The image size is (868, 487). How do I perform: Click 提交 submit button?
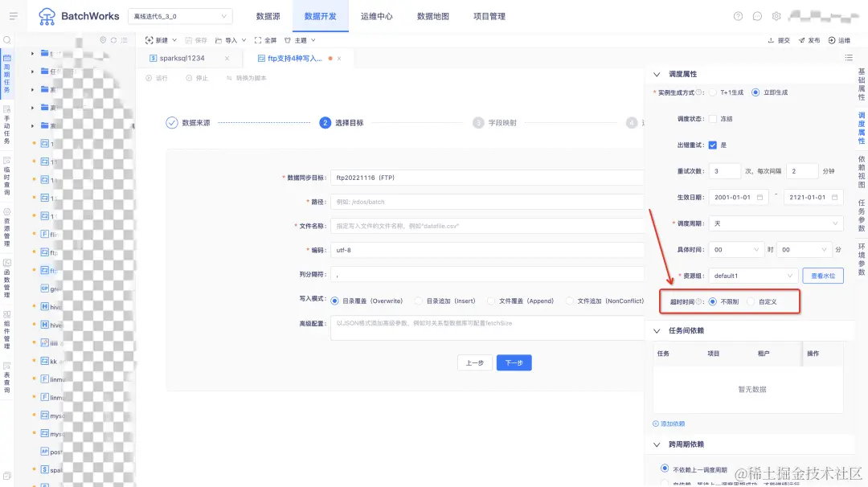(x=778, y=40)
